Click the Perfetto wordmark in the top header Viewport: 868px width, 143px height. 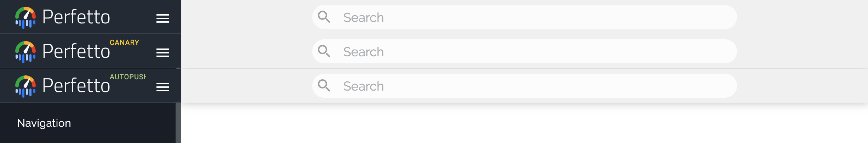click(x=76, y=17)
